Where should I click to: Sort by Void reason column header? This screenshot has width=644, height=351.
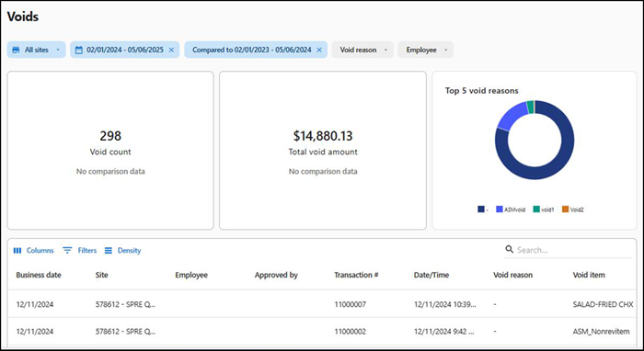click(x=512, y=275)
